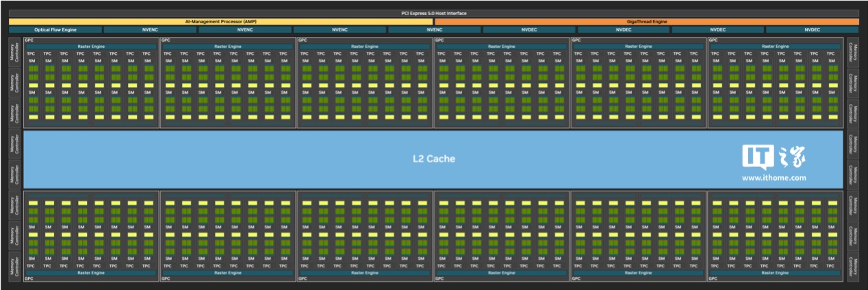This screenshot has height=290, width=868.
Task: Click the bottom-right GPC's Raster Engine bar
Action: coord(775,272)
